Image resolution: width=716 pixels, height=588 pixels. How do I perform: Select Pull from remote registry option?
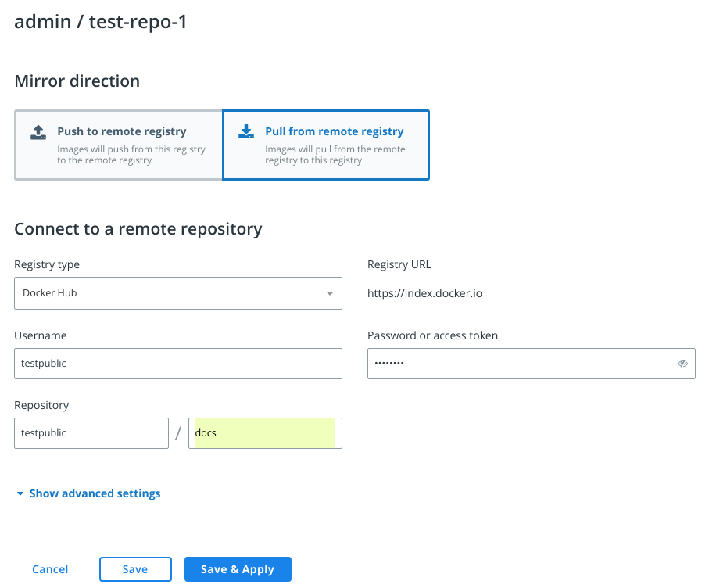(326, 145)
